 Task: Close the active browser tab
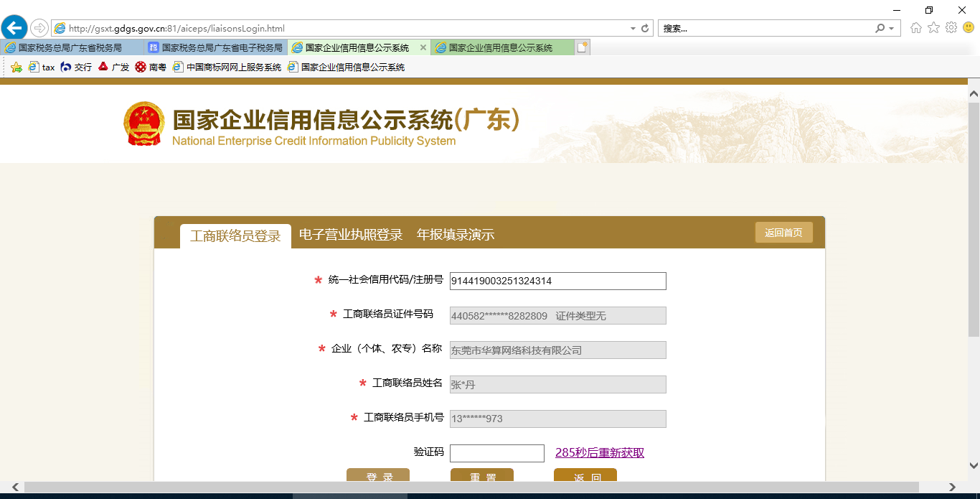pyautogui.click(x=423, y=47)
